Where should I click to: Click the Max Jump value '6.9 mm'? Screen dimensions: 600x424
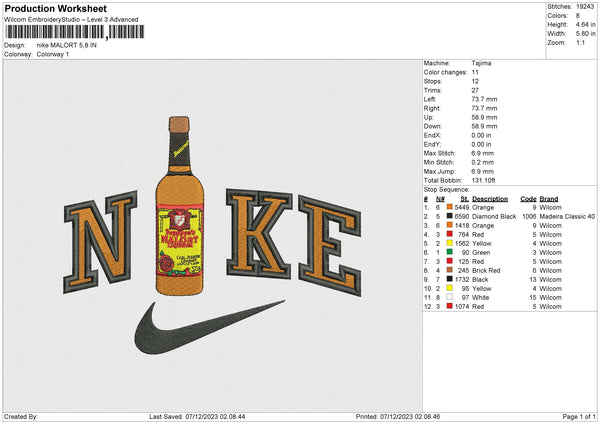click(483, 171)
